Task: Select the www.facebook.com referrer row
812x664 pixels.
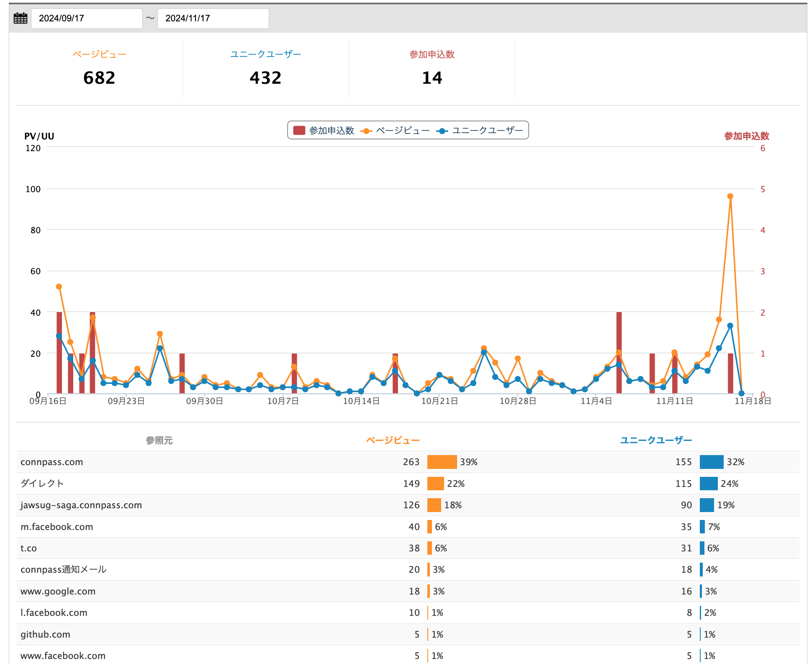Action: [408, 655]
